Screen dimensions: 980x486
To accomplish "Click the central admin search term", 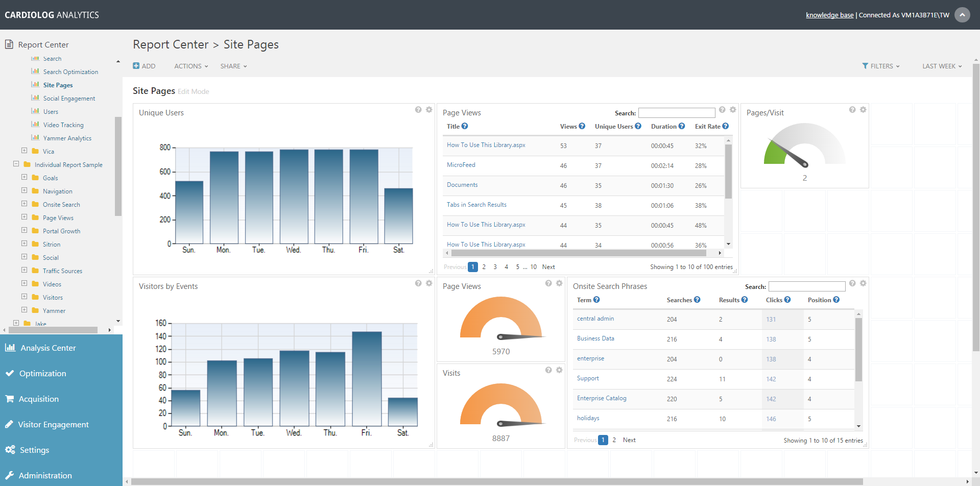I will 595,319.
